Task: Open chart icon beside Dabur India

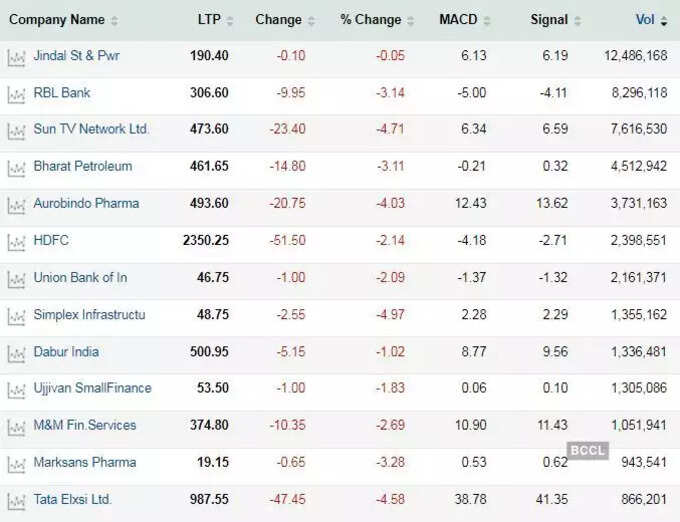Action: point(16,354)
